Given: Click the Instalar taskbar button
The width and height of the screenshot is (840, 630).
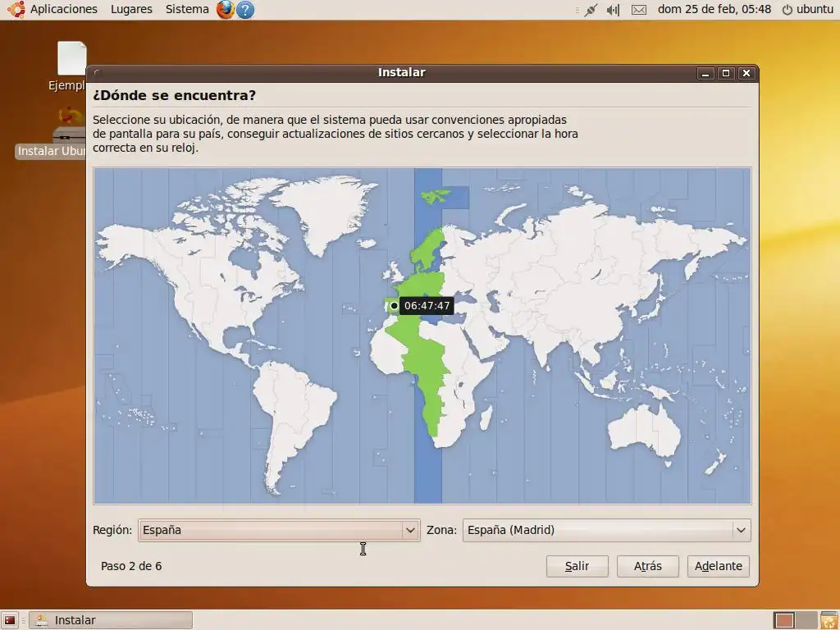Looking at the screenshot, I should pos(111,620).
